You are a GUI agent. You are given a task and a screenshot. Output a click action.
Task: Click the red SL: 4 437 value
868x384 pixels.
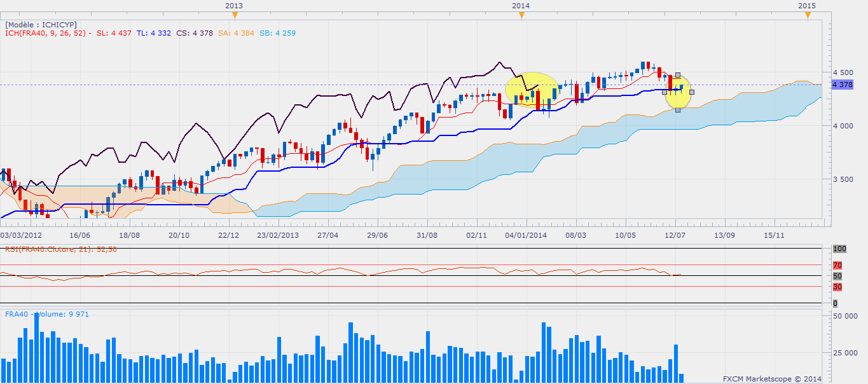click(114, 32)
